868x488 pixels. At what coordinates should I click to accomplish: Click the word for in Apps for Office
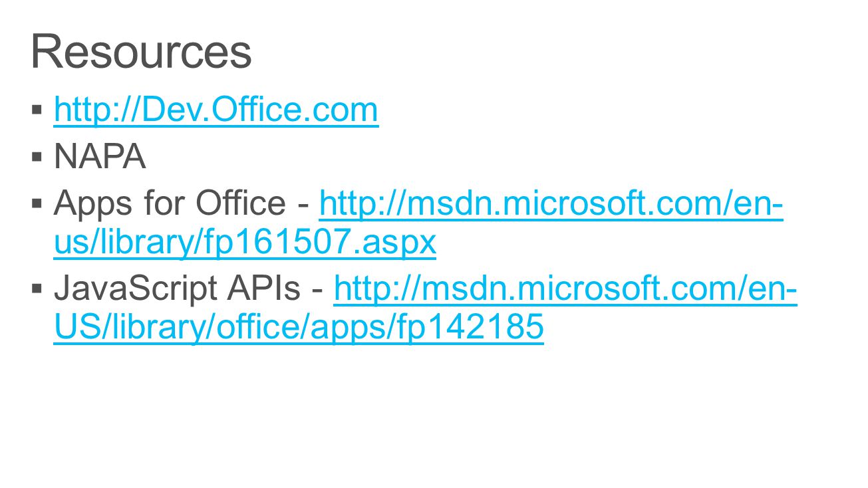158,203
